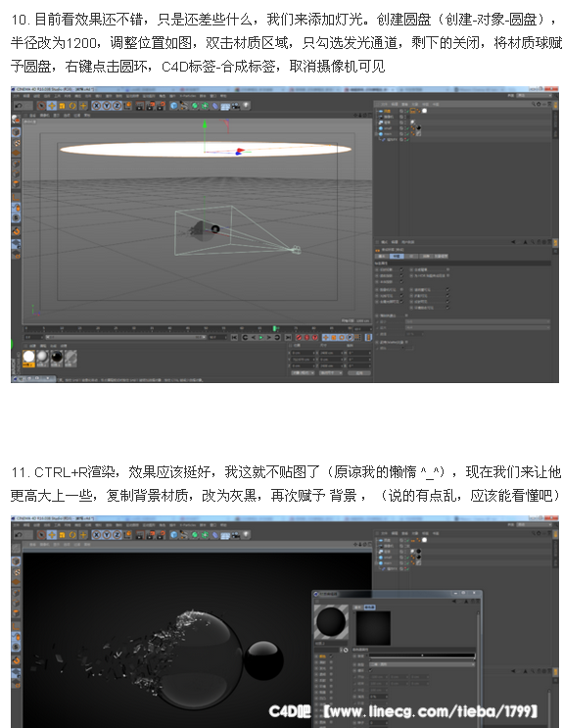Toggle Enable Snap S icon in step 10 palette
Viewport: 563px width, 728px height.
tap(16, 217)
